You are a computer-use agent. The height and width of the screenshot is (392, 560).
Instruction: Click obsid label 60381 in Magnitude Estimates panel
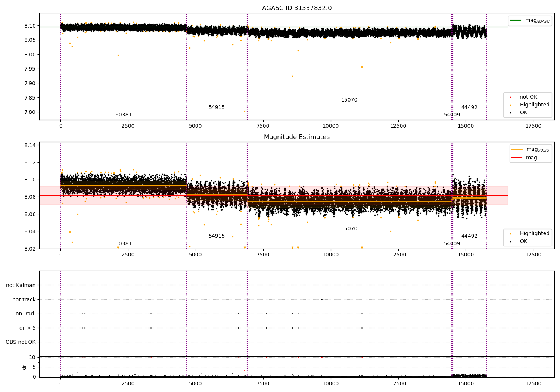click(124, 244)
